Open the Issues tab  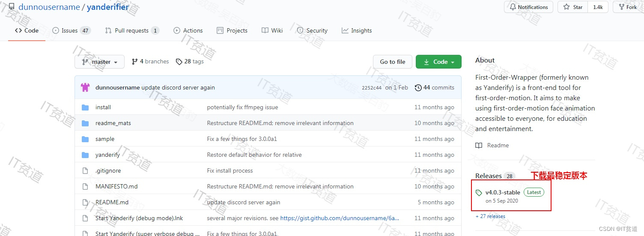(x=71, y=30)
